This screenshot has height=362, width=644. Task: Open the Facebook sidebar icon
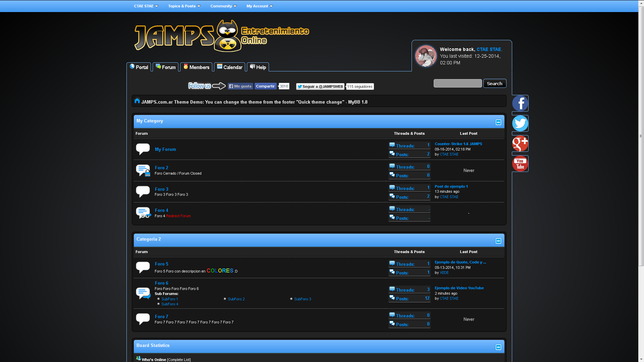[x=520, y=103]
